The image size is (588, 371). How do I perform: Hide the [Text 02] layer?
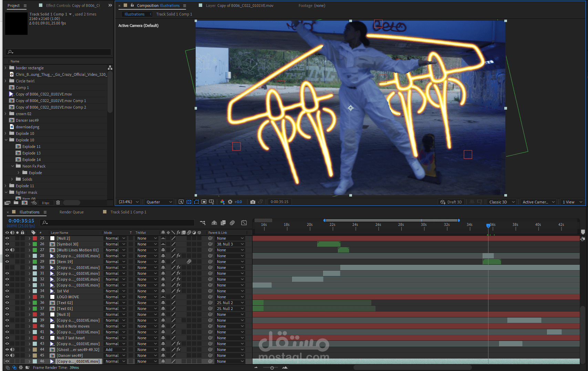[7, 303]
